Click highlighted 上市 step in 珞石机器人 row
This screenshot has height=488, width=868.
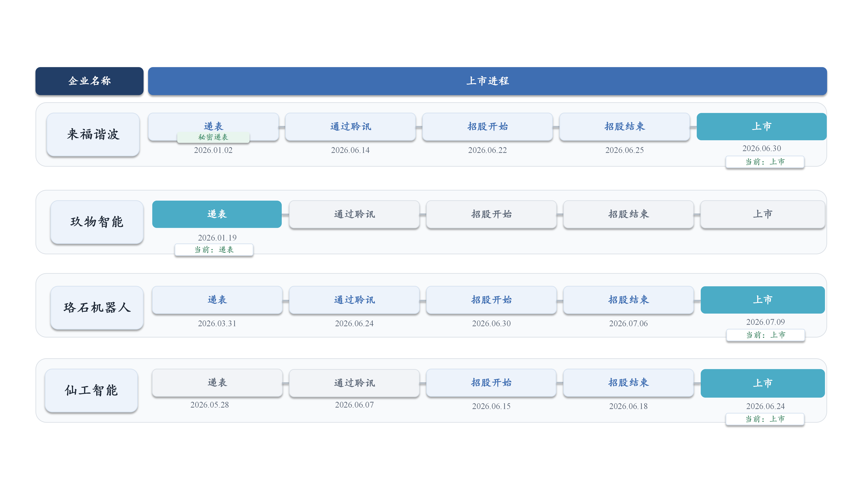(763, 300)
